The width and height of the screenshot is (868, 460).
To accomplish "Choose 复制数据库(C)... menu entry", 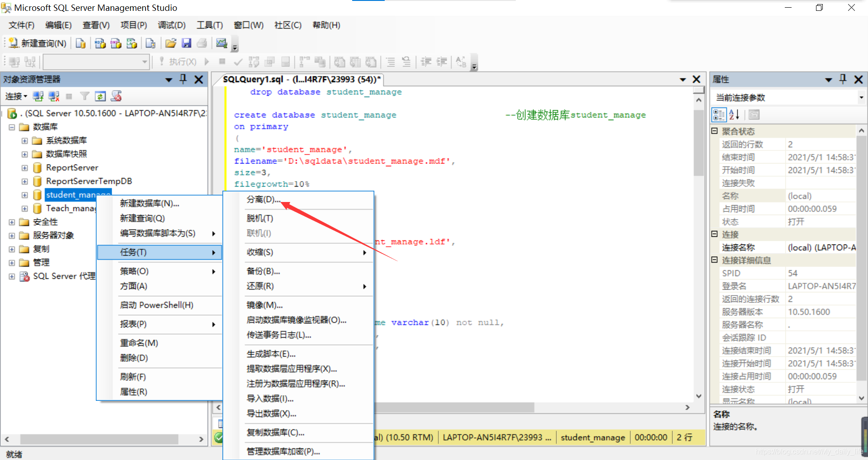I will 299,432.
